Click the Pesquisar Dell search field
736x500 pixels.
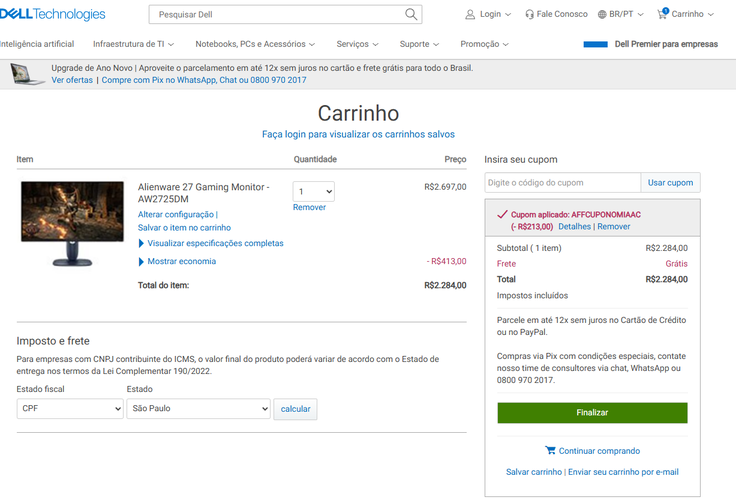tap(285, 15)
